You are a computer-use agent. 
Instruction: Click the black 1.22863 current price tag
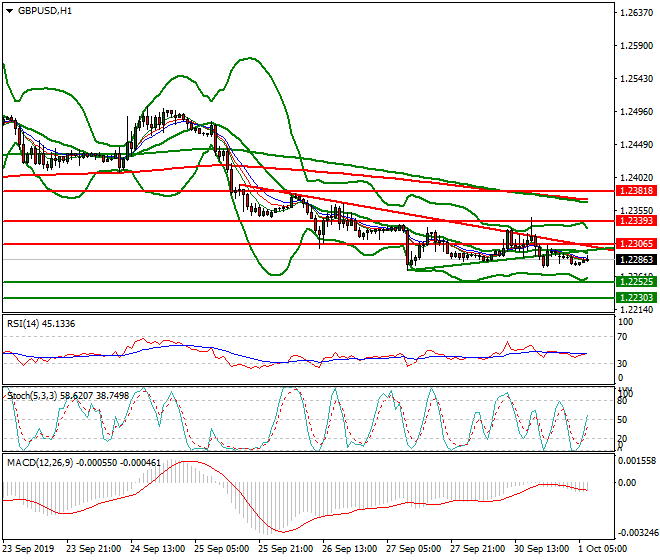[636, 260]
